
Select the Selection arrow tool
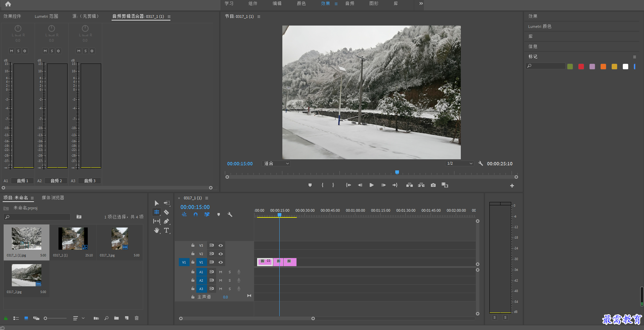click(157, 203)
